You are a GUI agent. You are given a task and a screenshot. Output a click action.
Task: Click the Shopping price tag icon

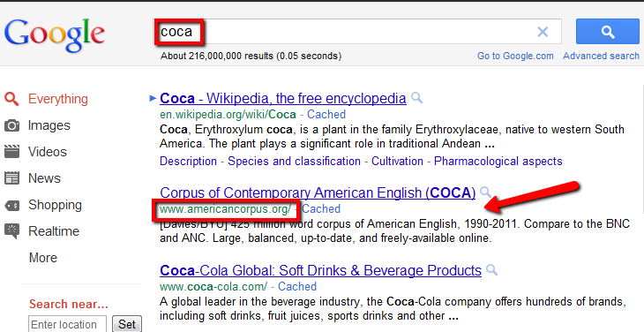tap(11, 205)
